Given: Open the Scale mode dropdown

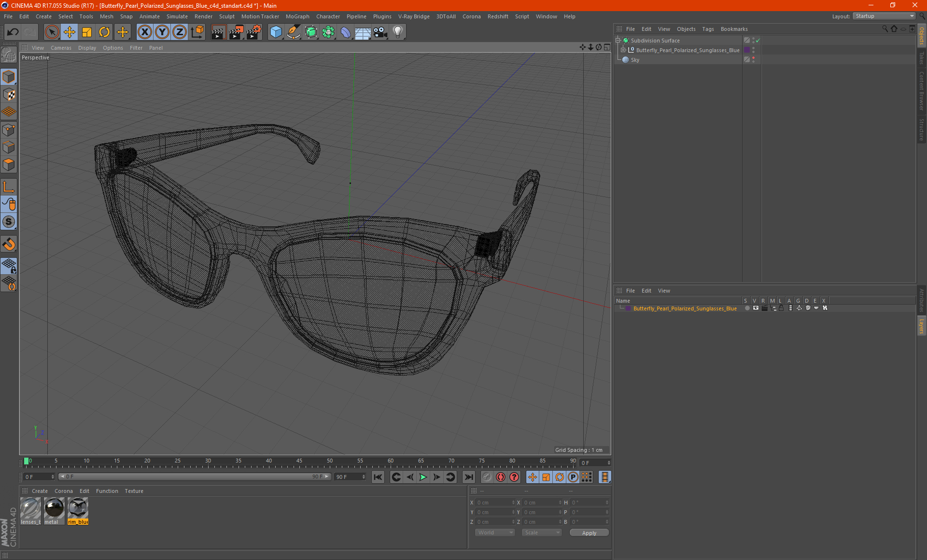Looking at the screenshot, I should 542,532.
